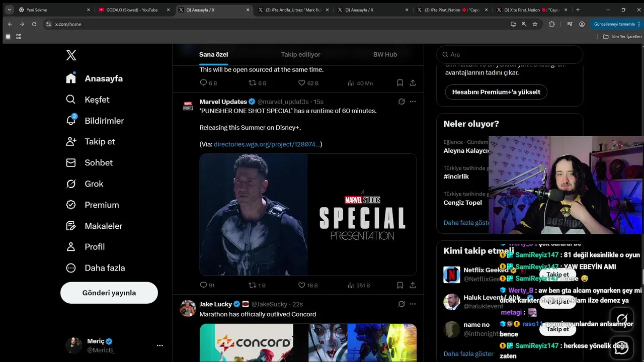Open Grok icon on Jake Lucky post
This screenshot has width=644, height=362.
pyautogui.click(x=401, y=304)
